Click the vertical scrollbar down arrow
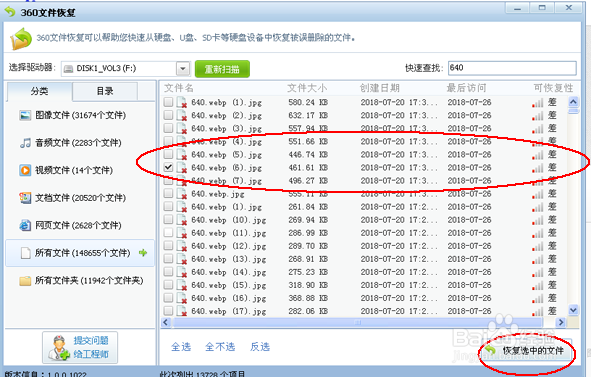The image size is (591, 377). [x=573, y=310]
